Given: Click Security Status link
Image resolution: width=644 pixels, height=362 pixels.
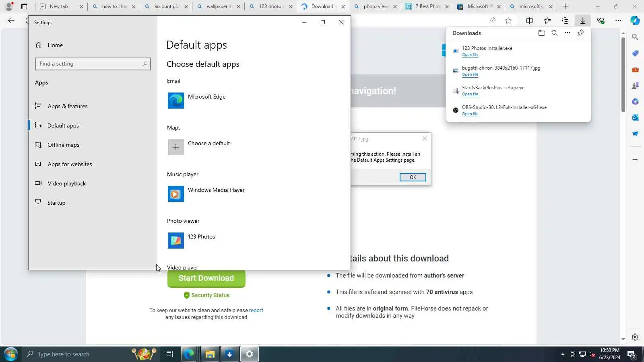Looking at the screenshot, I should click(206, 295).
